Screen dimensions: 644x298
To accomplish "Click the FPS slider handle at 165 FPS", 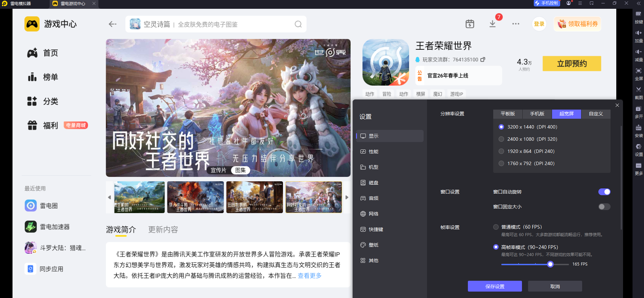I will 550,264.
